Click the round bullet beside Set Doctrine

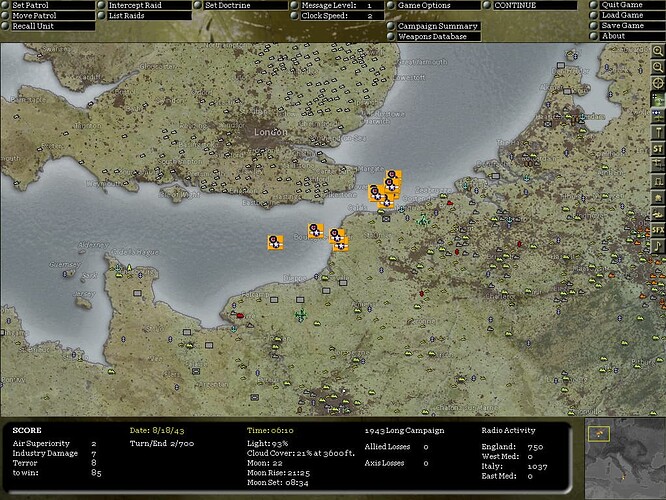pos(198,5)
